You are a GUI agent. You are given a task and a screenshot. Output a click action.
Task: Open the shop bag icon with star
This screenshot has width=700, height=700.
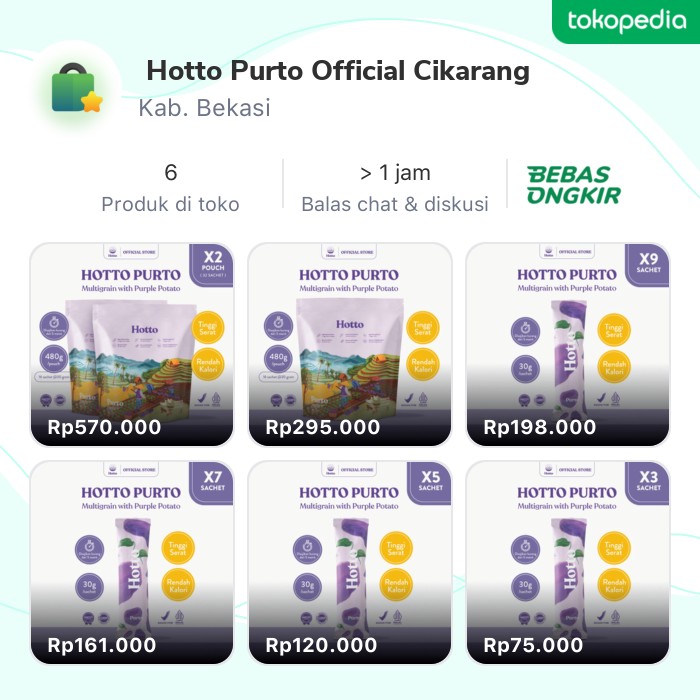(77, 89)
